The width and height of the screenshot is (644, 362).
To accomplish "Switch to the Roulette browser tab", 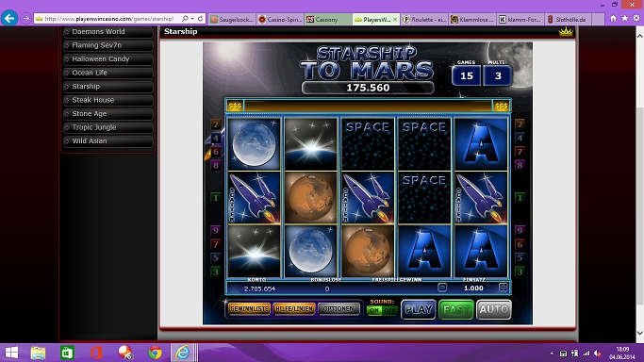I will pyautogui.click(x=424, y=19).
